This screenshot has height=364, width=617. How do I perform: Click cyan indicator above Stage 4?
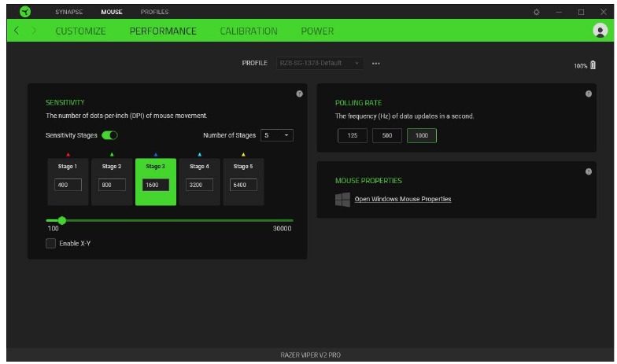pos(200,154)
